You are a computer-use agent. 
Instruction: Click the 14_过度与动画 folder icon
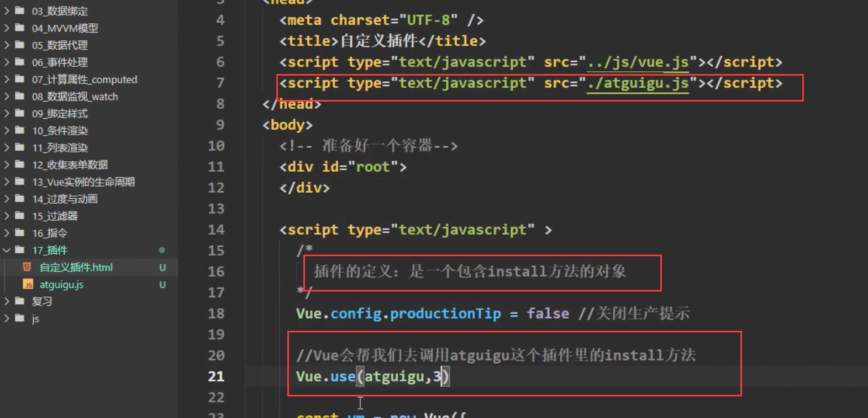[x=20, y=199]
